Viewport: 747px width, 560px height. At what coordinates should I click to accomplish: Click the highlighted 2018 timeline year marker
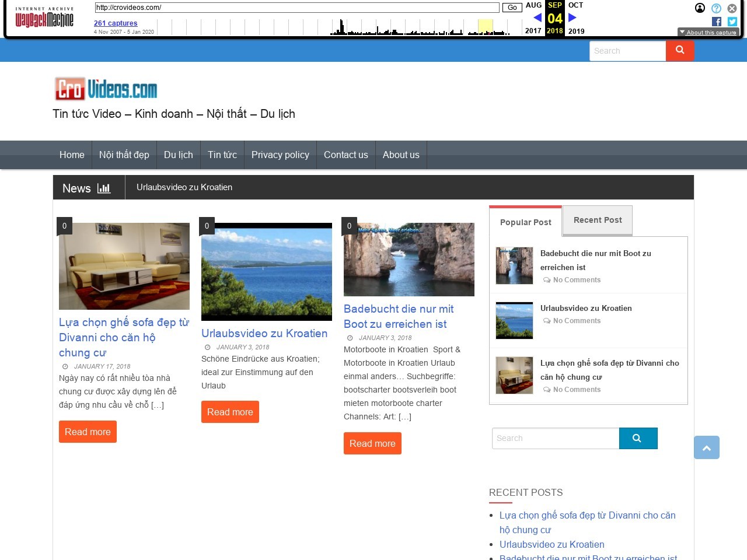(485, 27)
